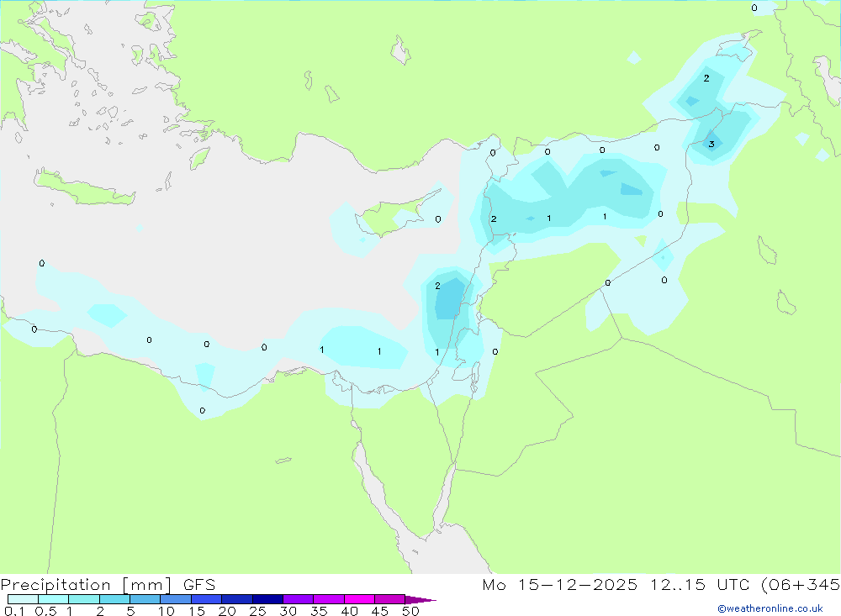Click the 'Precipitation [mm]' title text
The width and height of the screenshot is (841, 616).
pyautogui.click(x=86, y=584)
